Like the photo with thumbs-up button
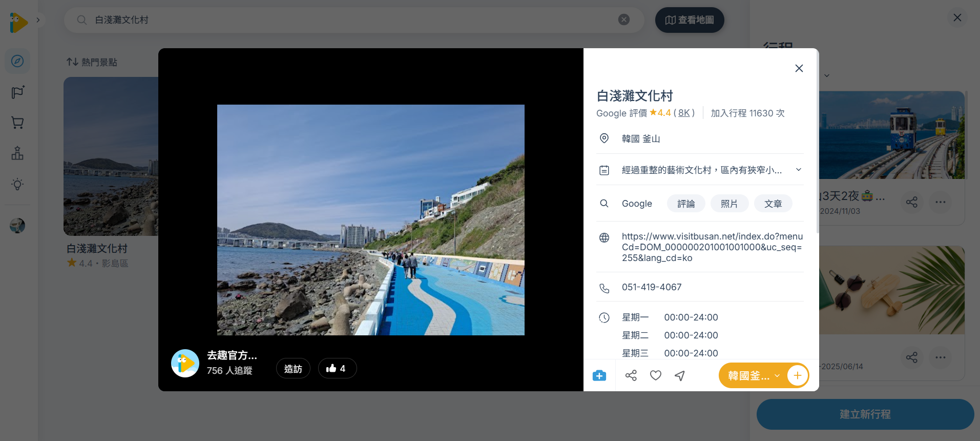The width and height of the screenshot is (980, 441). 337,369
